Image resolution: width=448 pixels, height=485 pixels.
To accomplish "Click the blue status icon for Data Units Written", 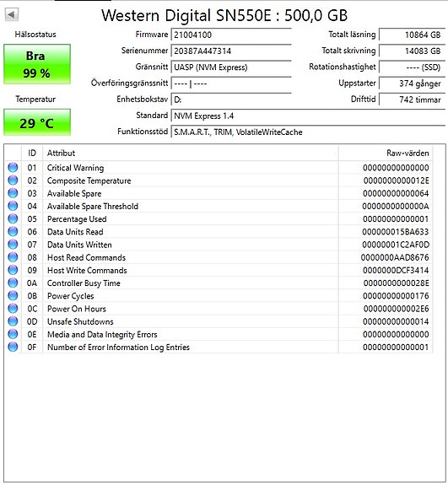I will coord(13,245).
